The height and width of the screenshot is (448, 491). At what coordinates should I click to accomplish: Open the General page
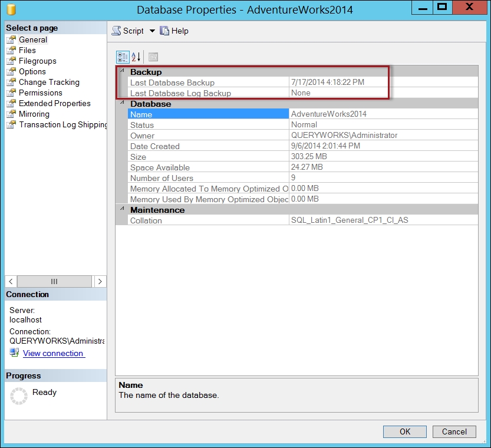click(x=33, y=39)
